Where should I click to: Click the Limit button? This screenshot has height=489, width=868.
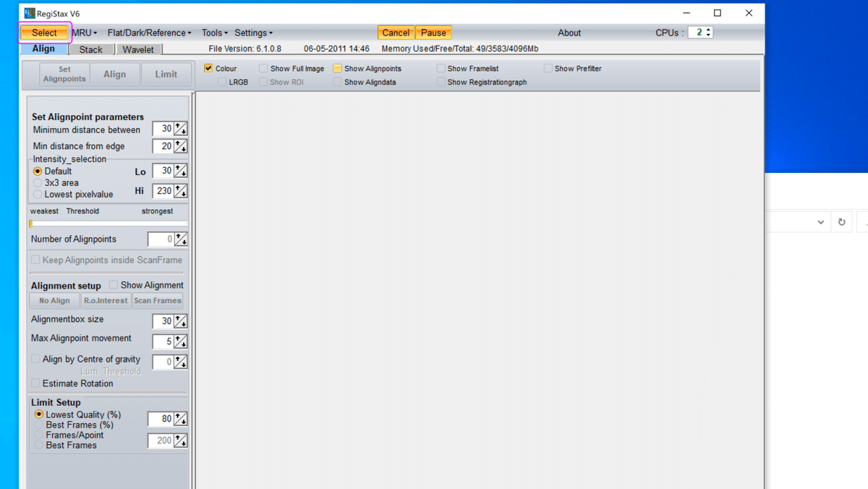click(x=166, y=74)
